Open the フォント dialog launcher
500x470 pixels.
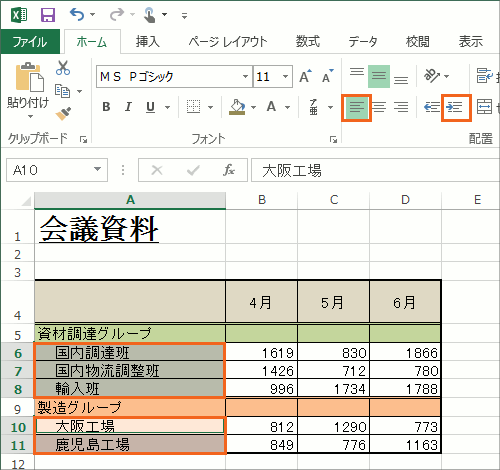pos(333,140)
